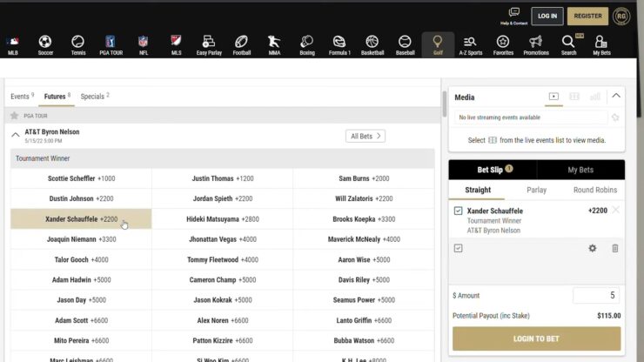The image size is (644, 362).
Task: Select Joaquin Niemann +3300 odds
Action: pyautogui.click(x=81, y=239)
